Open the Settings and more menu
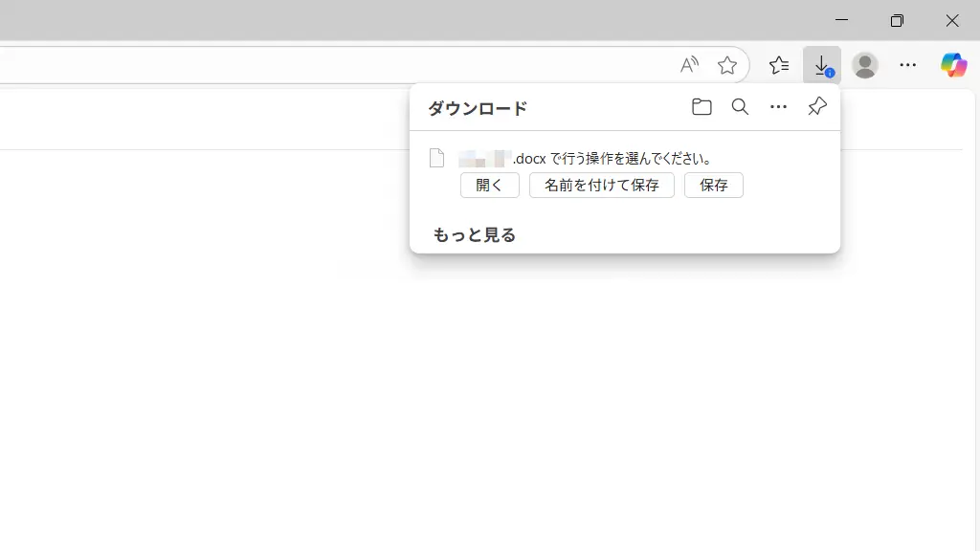980x551 pixels. click(x=907, y=64)
